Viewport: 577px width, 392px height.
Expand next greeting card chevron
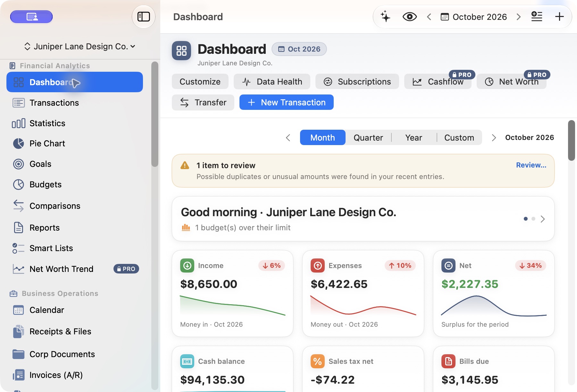coord(542,219)
